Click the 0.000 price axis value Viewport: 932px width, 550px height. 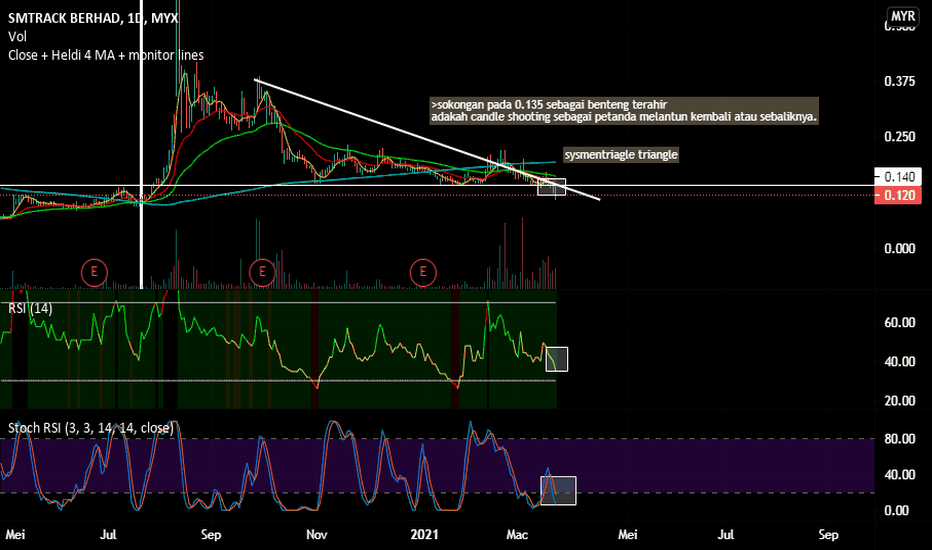pyautogui.click(x=899, y=249)
